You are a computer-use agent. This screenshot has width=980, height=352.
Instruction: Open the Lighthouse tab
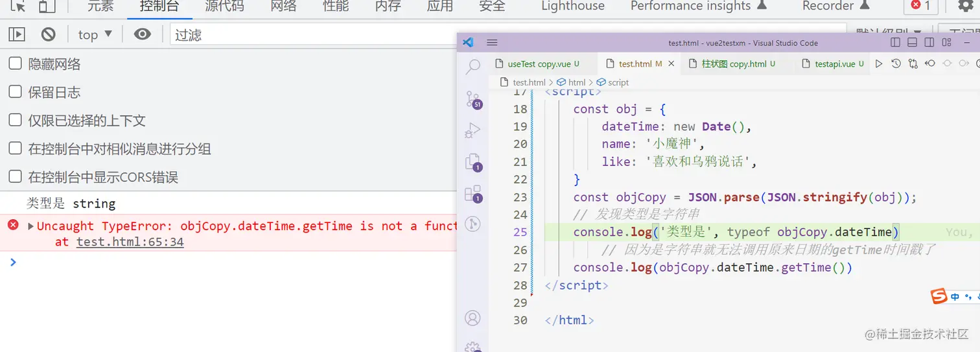pos(573,6)
